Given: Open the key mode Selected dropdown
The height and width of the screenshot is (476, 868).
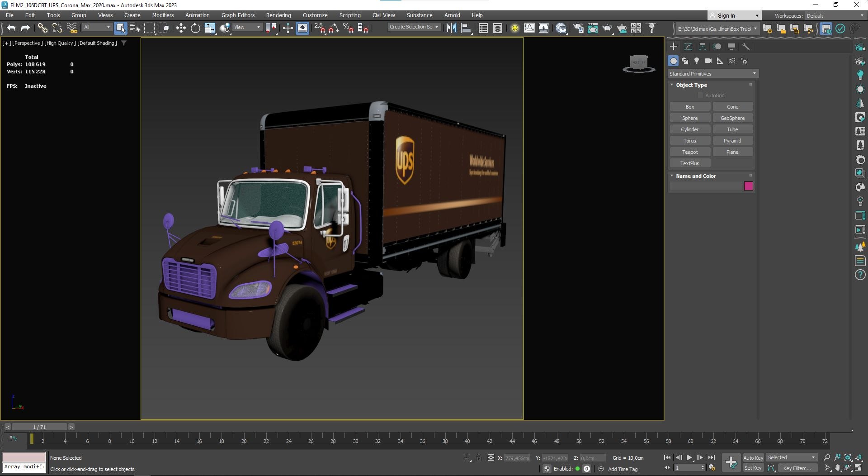Looking at the screenshot, I should tap(791, 457).
